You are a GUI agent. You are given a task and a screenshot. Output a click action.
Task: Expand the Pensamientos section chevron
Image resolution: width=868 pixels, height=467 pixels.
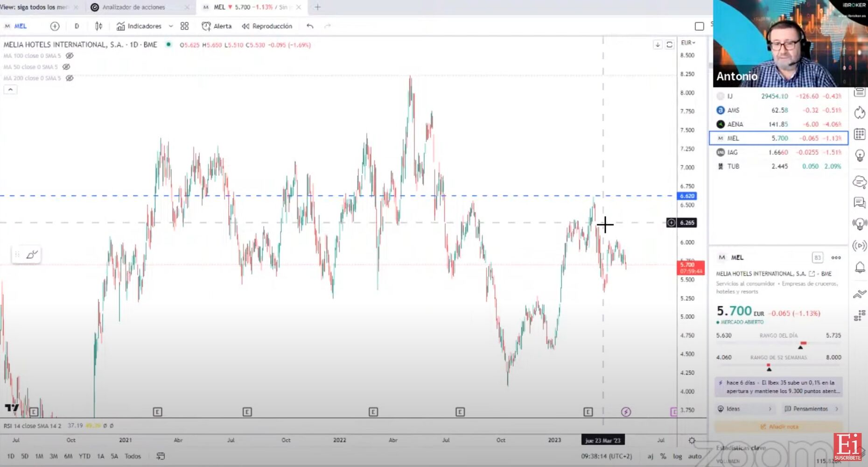(x=837, y=409)
